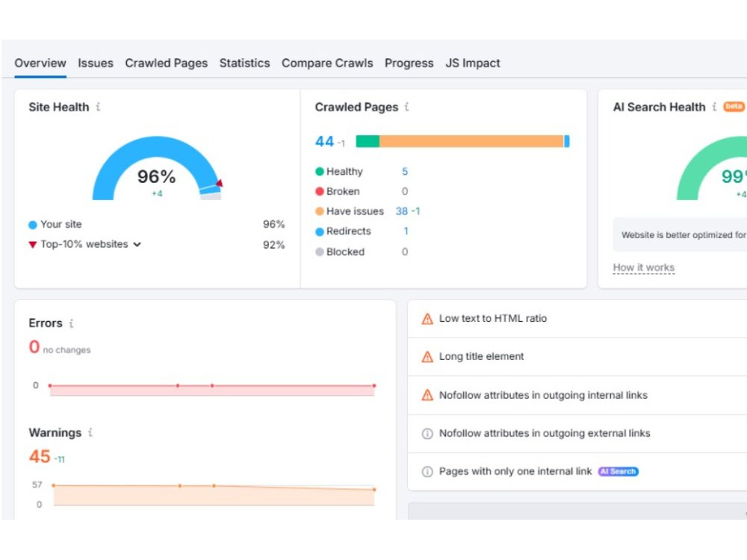Click the orange Have issues legend dot

320,211
